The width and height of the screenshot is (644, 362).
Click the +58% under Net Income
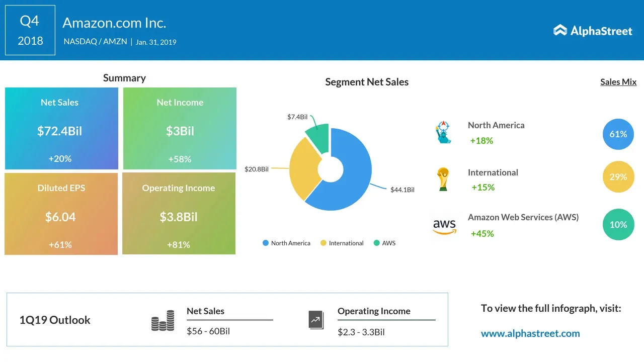pos(180,159)
